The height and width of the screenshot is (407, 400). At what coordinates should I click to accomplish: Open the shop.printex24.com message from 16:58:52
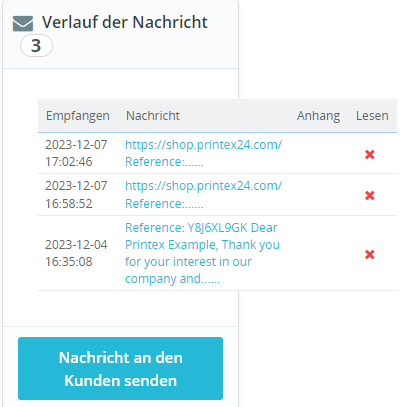203,194
